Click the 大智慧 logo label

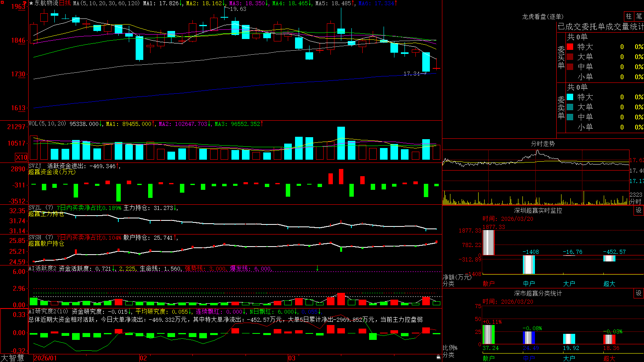pyautogui.click(x=12, y=358)
